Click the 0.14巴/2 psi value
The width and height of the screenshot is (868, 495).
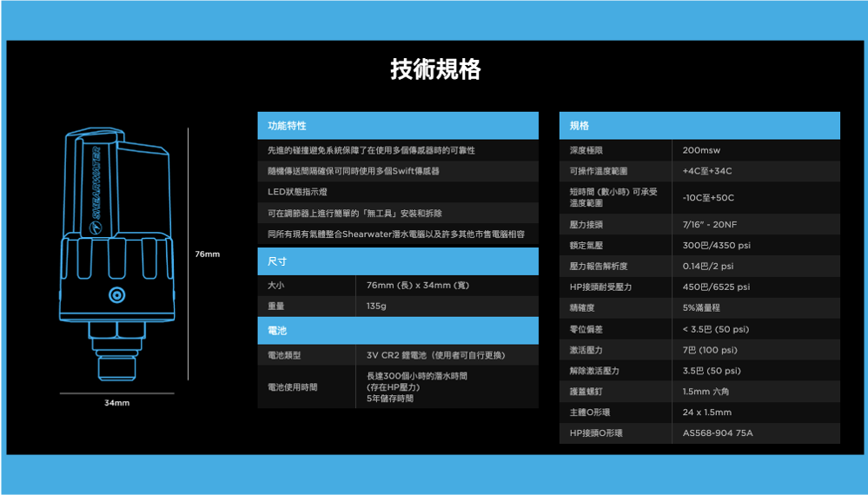[x=708, y=266]
